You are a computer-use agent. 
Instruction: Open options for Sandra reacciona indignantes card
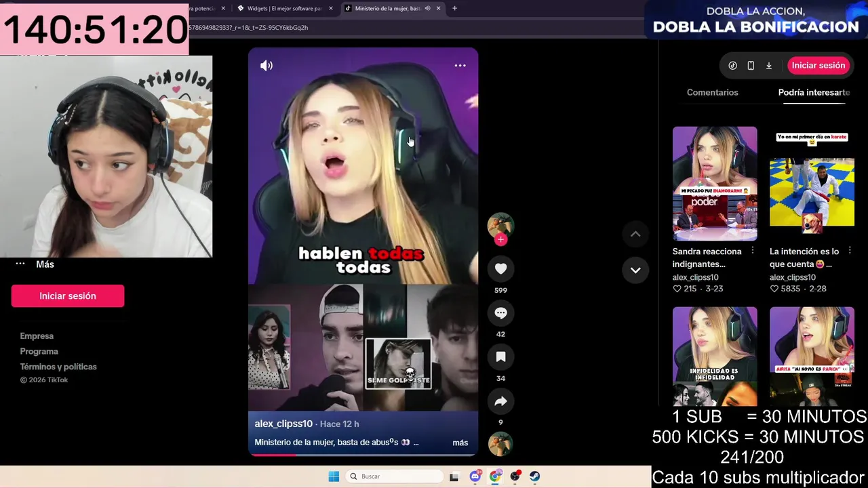752,251
